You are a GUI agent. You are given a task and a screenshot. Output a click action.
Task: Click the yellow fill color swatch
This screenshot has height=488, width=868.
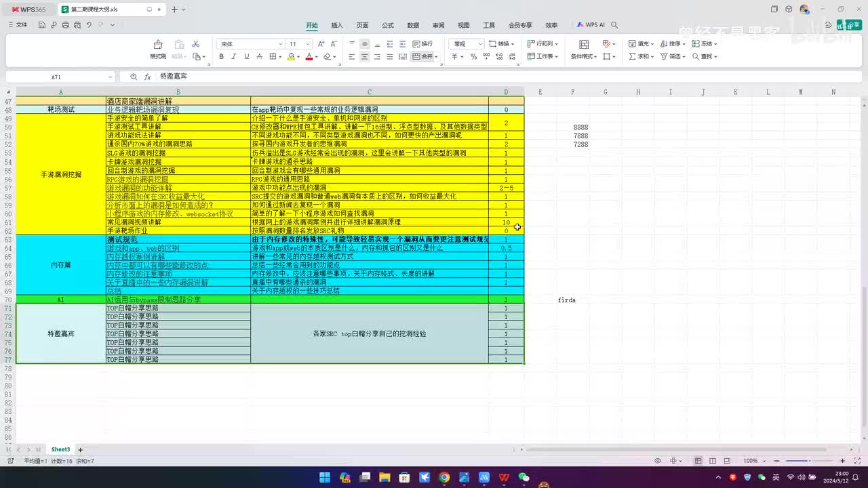click(x=291, y=57)
